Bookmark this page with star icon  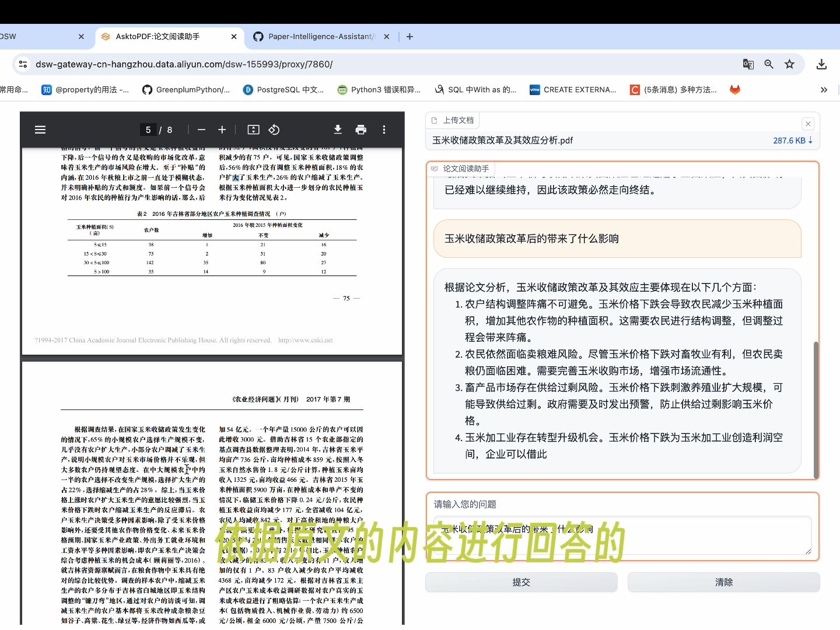click(789, 64)
